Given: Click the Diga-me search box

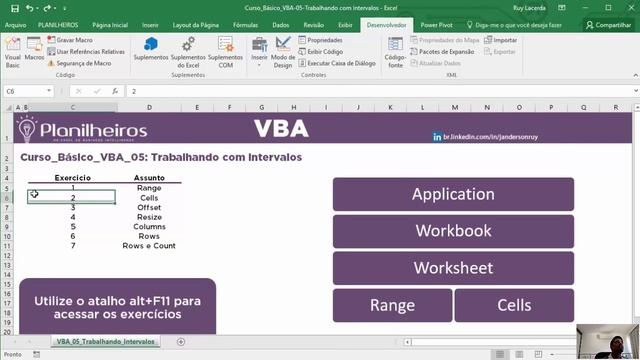Looking at the screenshot, I should (515, 25).
